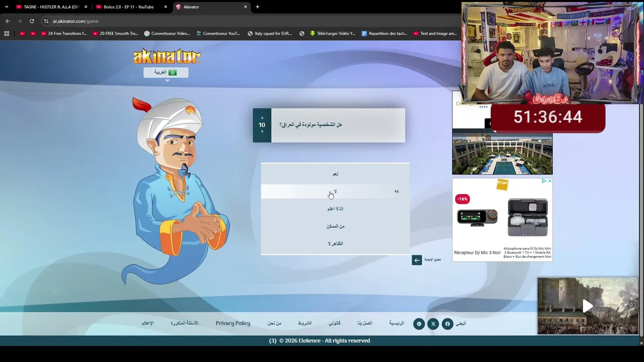Click the Akinator logo
Screen dimensions: 644x362
(x=167, y=56)
